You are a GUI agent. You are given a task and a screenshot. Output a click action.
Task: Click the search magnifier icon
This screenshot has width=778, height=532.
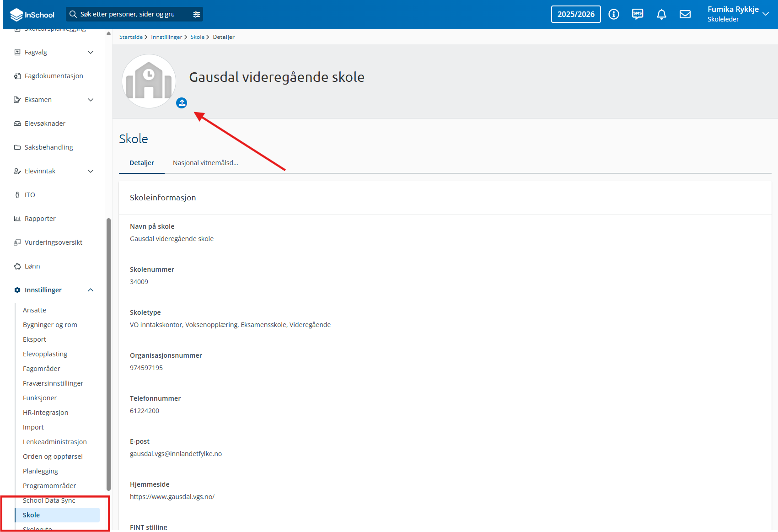click(x=73, y=14)
